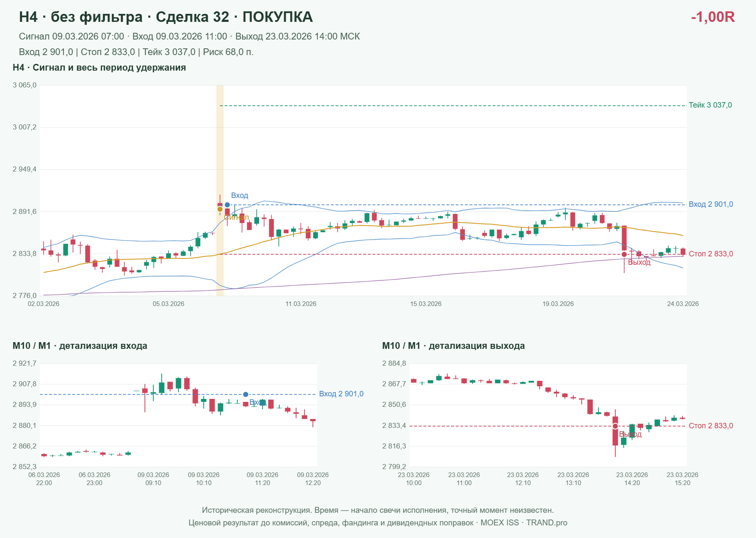Click the 2 776,0 price axis label
The height and width of the screenshot is (538, 756).
(x=25, y=295)
